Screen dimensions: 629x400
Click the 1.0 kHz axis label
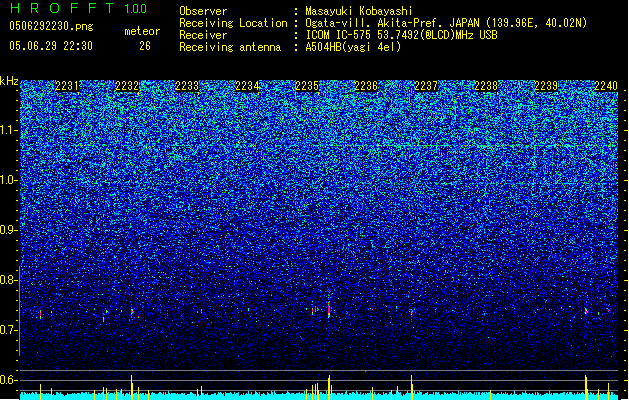[x=9, y=180]
